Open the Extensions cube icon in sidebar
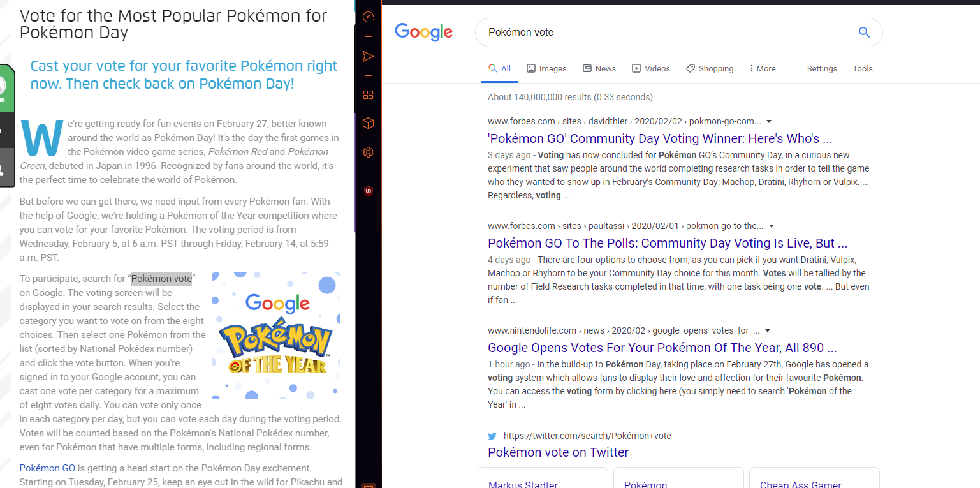 pyautogui.click(x=368, y=123)
